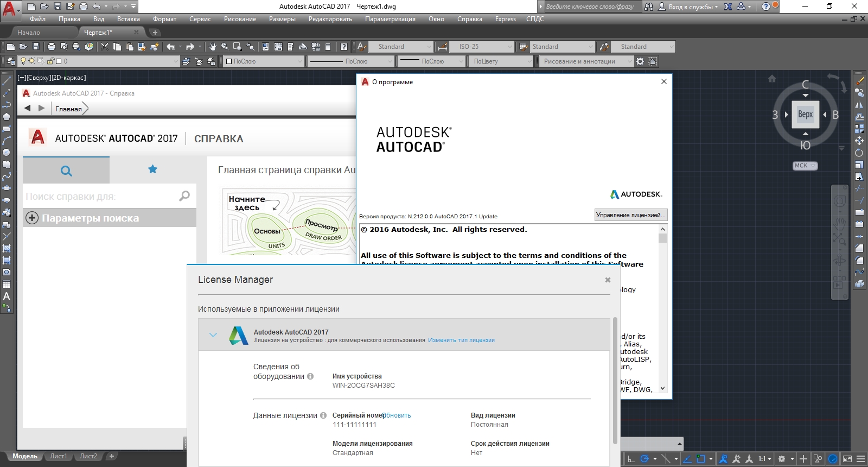Toggle polar tracking in status bar
The width and height of the screenshot is (868, 467).
644,459
